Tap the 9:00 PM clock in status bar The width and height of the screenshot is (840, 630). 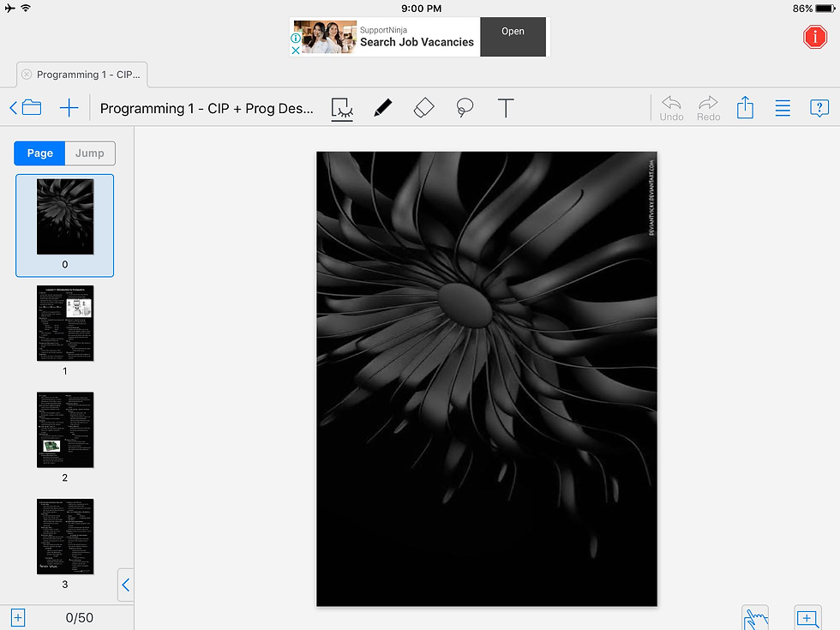point(421,9)
